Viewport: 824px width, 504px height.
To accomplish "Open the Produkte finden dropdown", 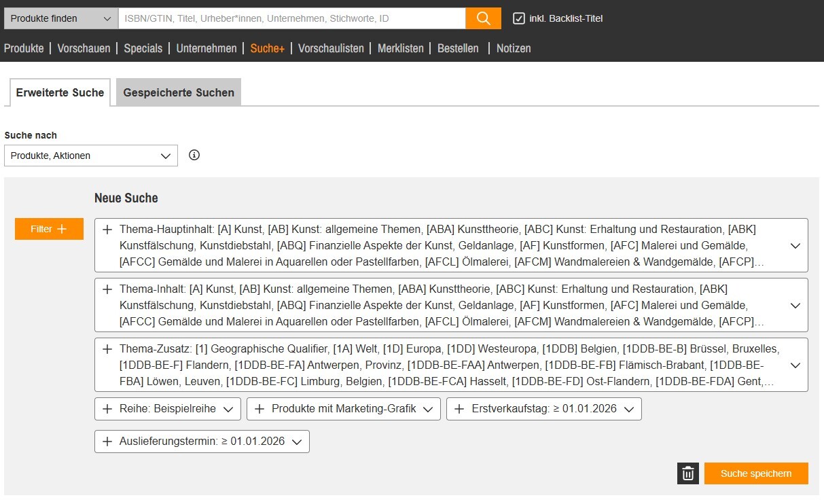I will coord(61,18).
